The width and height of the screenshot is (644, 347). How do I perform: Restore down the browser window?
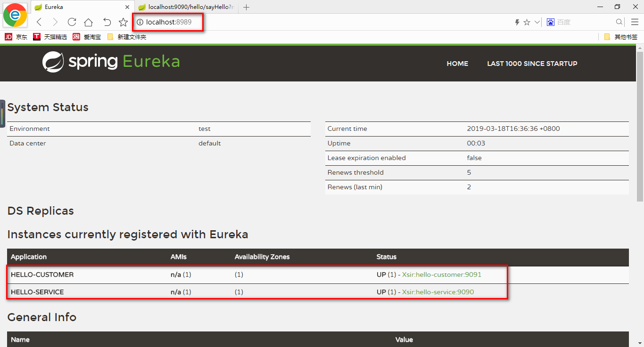pos(618,7)
